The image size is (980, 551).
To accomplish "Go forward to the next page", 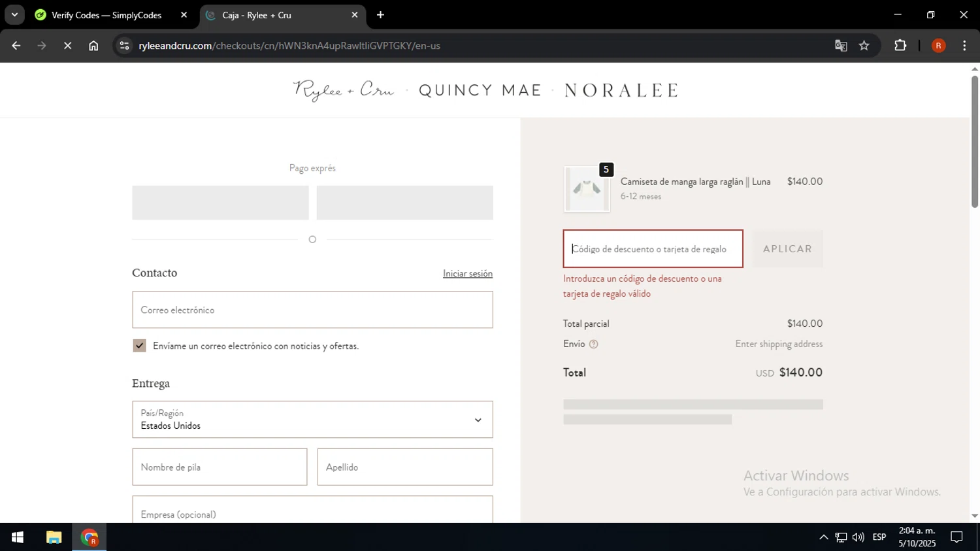I will tap(42, 46).
